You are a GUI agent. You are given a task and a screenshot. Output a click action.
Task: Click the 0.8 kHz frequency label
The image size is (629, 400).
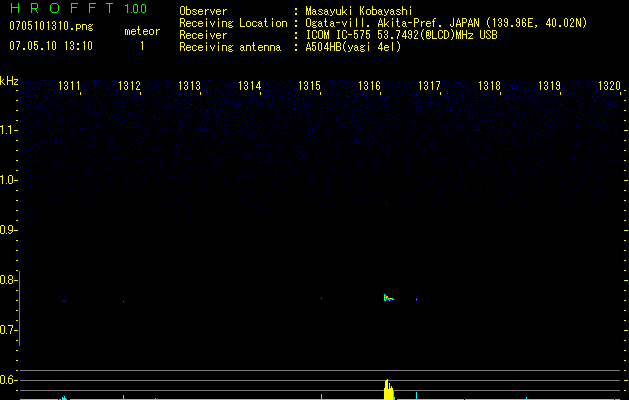(8, 280)
